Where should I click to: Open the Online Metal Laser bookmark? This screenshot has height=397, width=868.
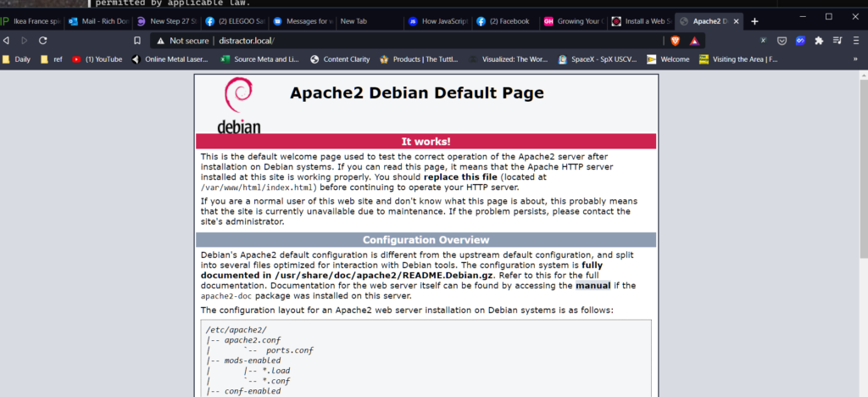[x=170, y=59]
